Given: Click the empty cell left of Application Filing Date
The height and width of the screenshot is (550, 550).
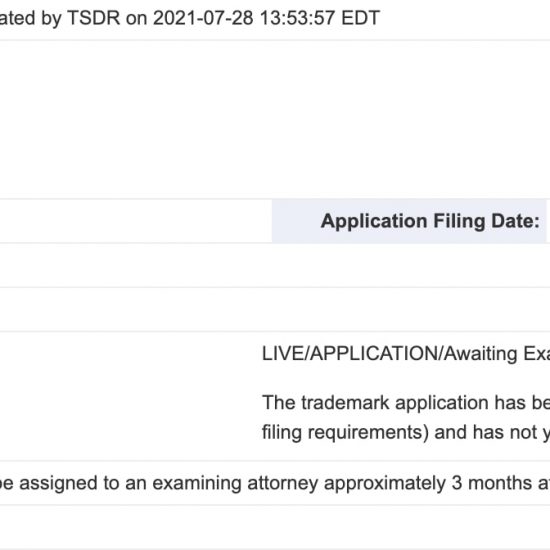Looking at the screenshot, I should [136, 221].
